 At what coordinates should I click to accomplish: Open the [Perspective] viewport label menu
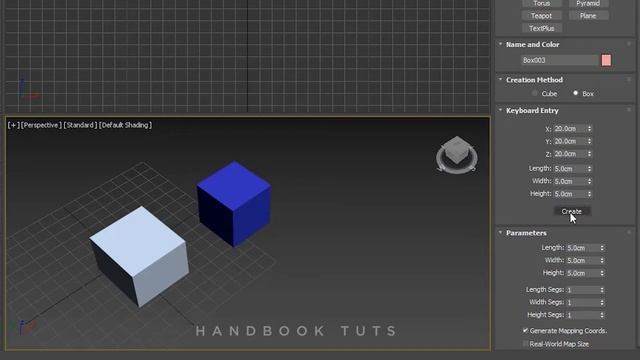pyautogui.click(x=41, y=125)
